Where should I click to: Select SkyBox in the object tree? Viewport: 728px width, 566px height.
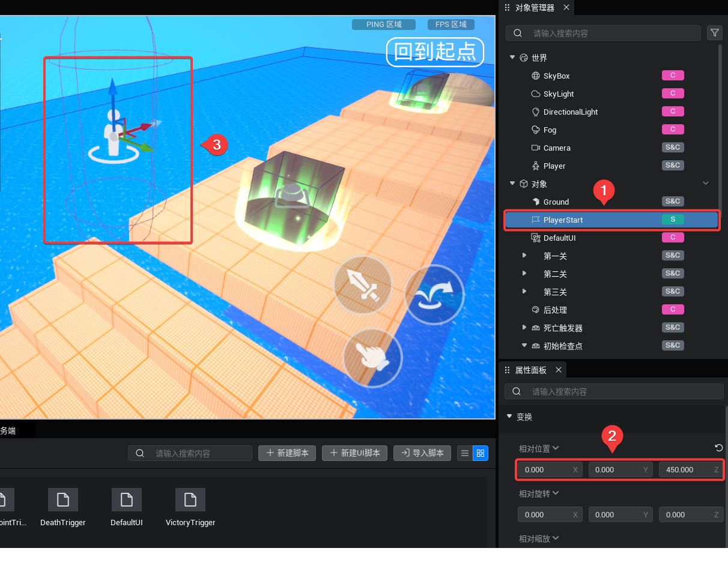556,76
